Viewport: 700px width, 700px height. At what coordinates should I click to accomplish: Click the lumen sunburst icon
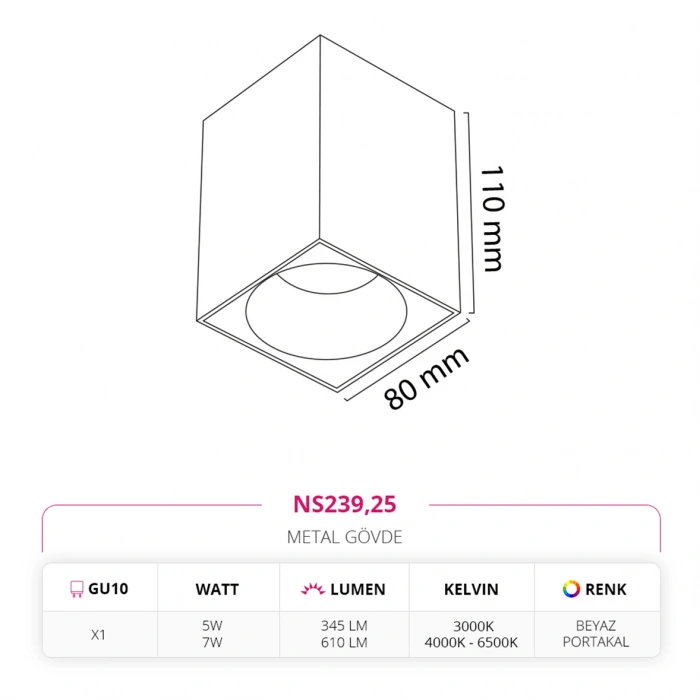click(311, 589)
